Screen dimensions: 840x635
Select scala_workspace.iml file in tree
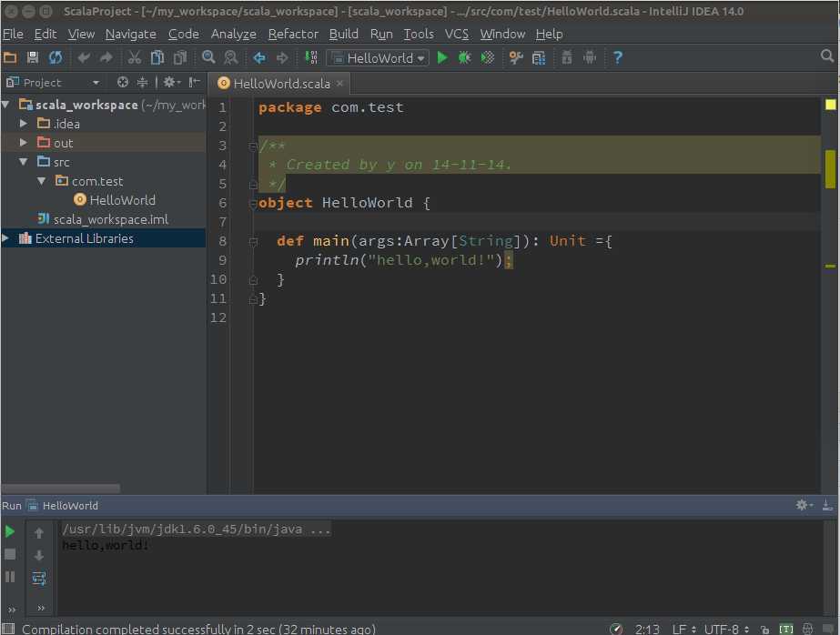coord(103,219)
